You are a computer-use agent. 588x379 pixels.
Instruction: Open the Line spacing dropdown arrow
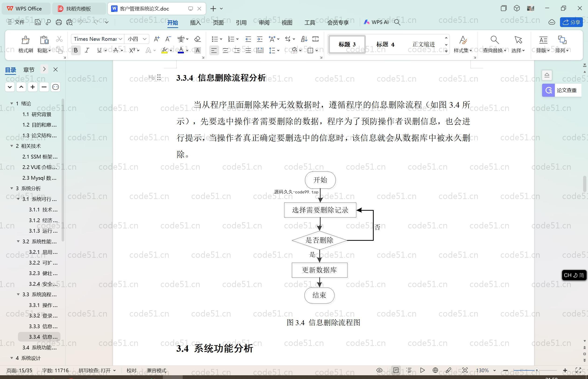(x=278, y=50)
